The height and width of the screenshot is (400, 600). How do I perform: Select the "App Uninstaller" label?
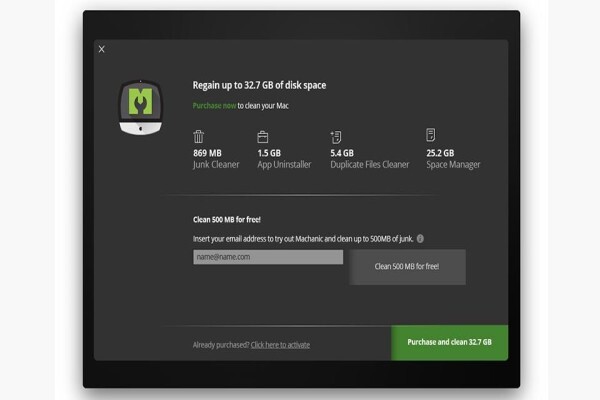point(284,165)
